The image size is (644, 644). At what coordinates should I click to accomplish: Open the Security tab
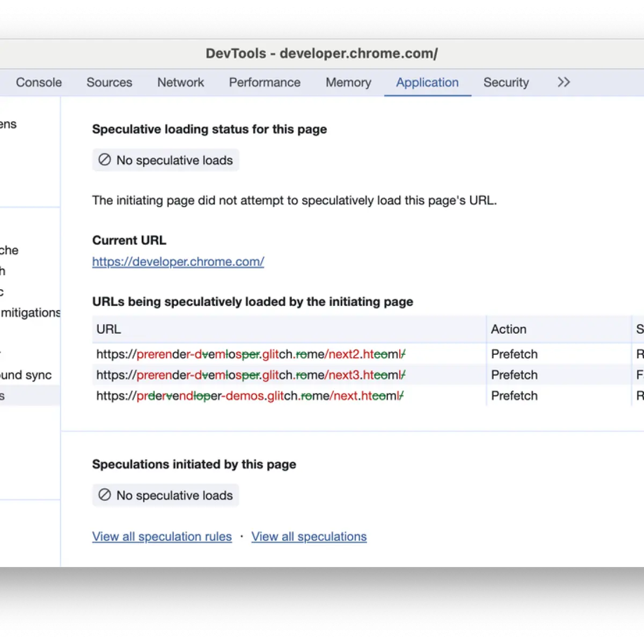[x=506, y=83]
